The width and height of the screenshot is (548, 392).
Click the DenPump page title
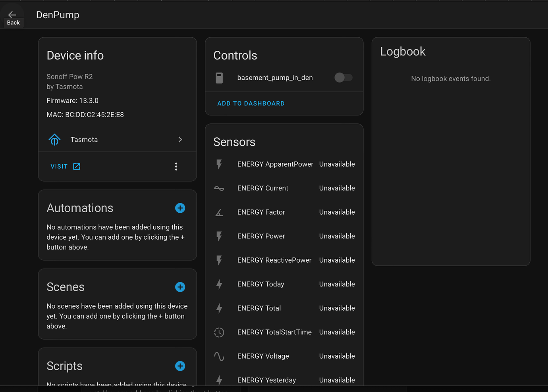pyautogui.click(x=58, y=15)
